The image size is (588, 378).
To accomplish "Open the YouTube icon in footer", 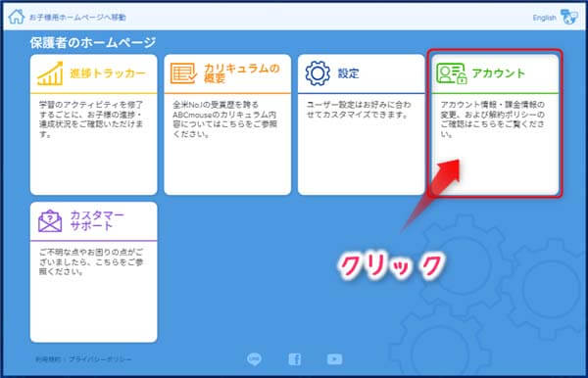I will 334,359.
